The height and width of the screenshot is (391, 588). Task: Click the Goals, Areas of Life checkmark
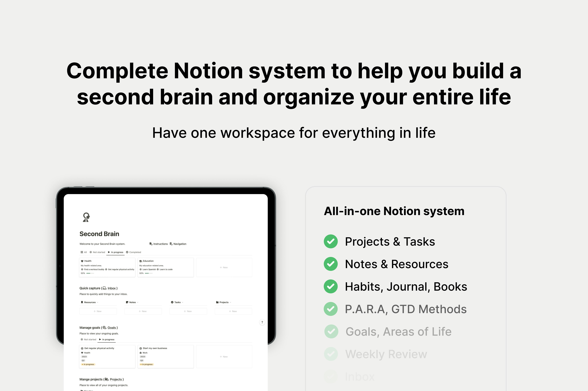pyautogui.click(x=331, y=331)
